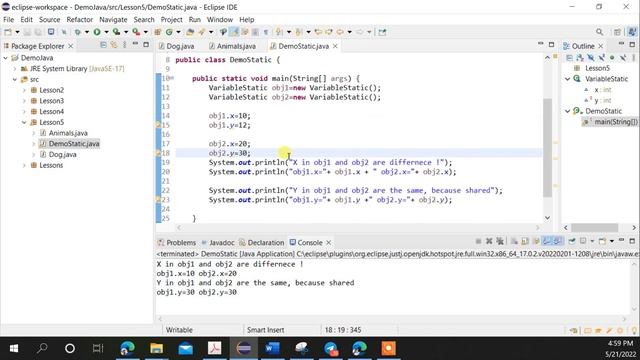Toggle Hide Local Types in Outline
640x360 pixels.
pos(622,58)
